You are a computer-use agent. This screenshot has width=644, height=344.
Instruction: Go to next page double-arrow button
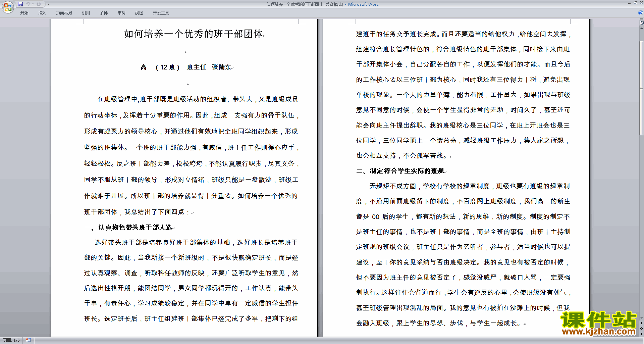641,334
